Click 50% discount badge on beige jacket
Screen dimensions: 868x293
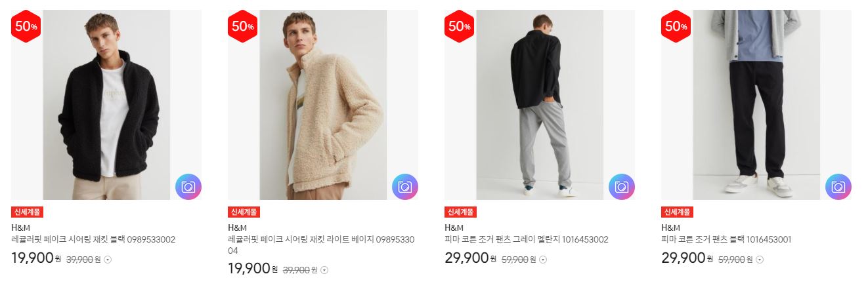pyautogui.click(x=243, y=26)
